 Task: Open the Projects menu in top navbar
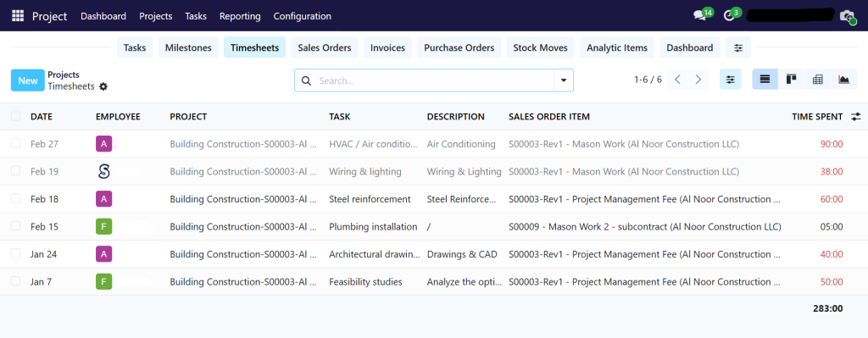156,16
